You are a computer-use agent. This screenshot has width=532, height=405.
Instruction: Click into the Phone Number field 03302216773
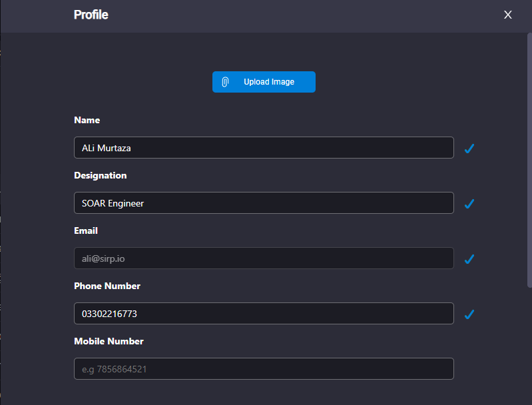[264, 314]
